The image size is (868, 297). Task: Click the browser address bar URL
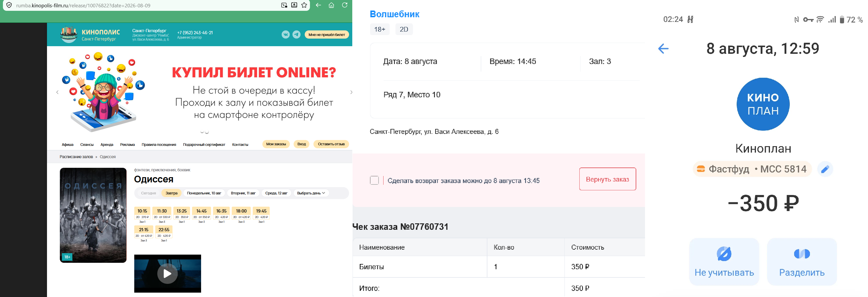83,5
